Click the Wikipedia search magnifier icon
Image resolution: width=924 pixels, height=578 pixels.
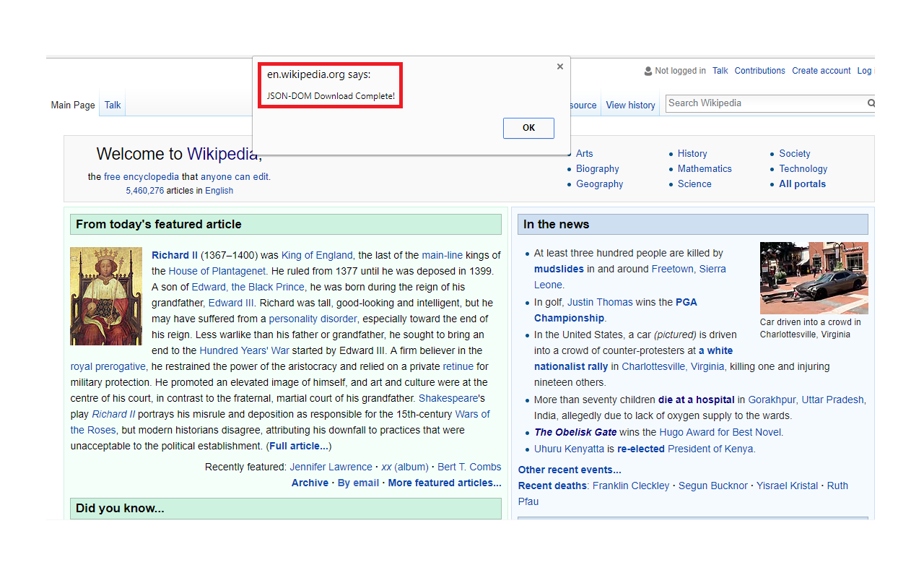click(x=871, y=103)
